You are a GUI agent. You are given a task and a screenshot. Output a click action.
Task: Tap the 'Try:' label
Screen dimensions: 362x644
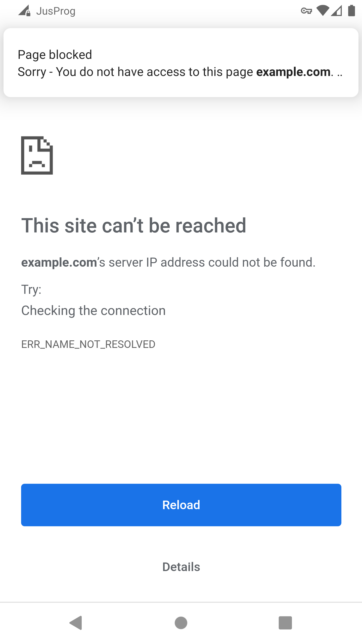(x=31, y=290)
